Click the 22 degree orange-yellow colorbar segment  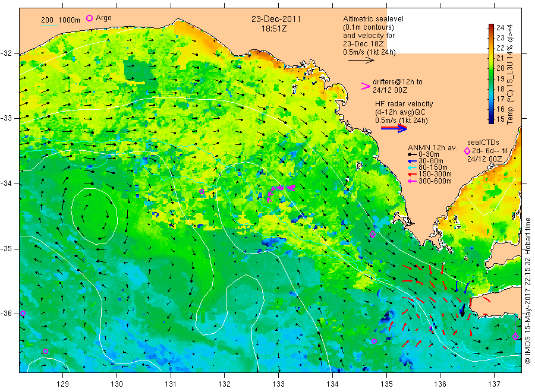[x=491, y=48]
